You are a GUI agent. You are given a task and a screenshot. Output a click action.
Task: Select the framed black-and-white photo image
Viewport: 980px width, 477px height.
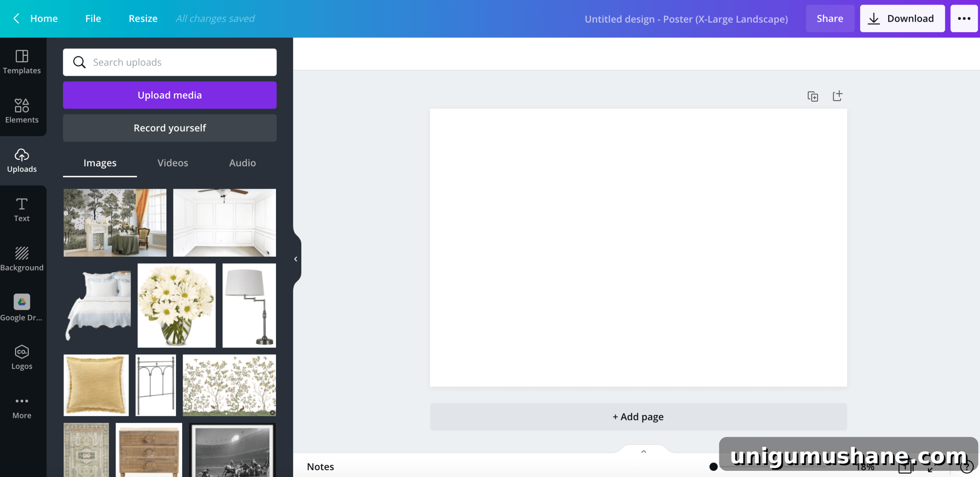[x=232, y=450]
